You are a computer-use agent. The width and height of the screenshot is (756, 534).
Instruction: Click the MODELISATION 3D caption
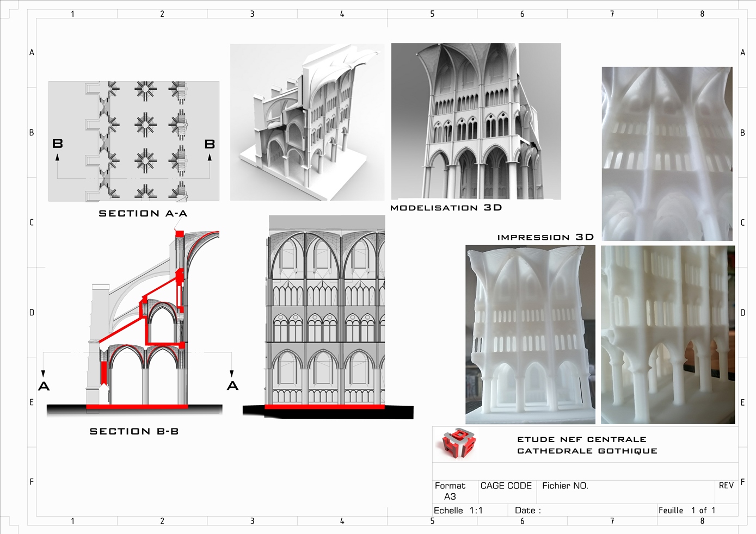(446, 208)
